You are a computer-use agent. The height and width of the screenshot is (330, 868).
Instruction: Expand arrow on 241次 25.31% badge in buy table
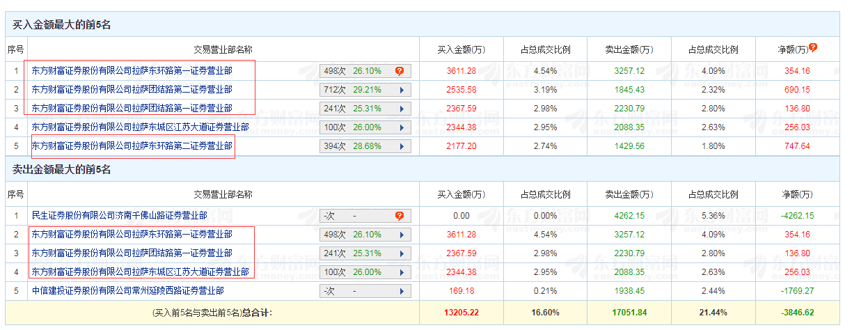pos(402,109)
